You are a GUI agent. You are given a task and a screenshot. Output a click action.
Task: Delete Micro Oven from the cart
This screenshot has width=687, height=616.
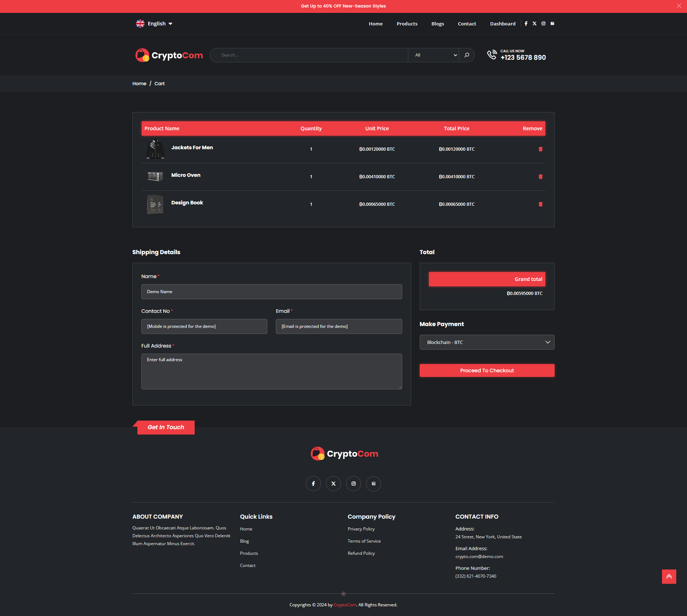540,176
